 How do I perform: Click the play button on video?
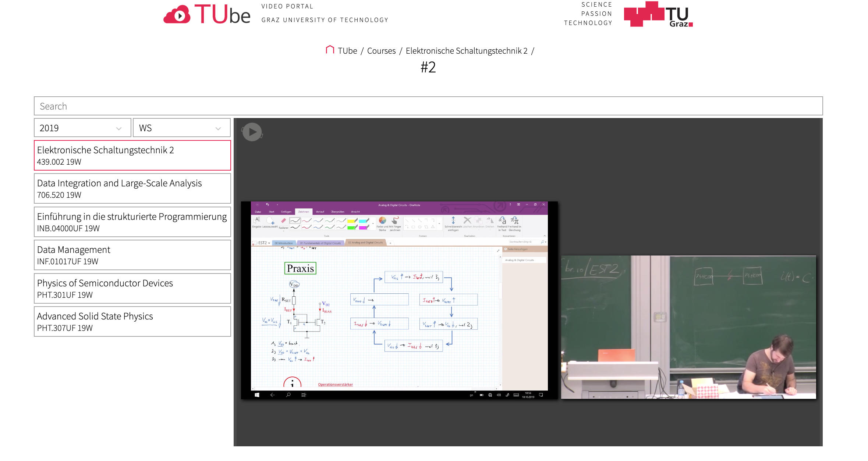252,132
